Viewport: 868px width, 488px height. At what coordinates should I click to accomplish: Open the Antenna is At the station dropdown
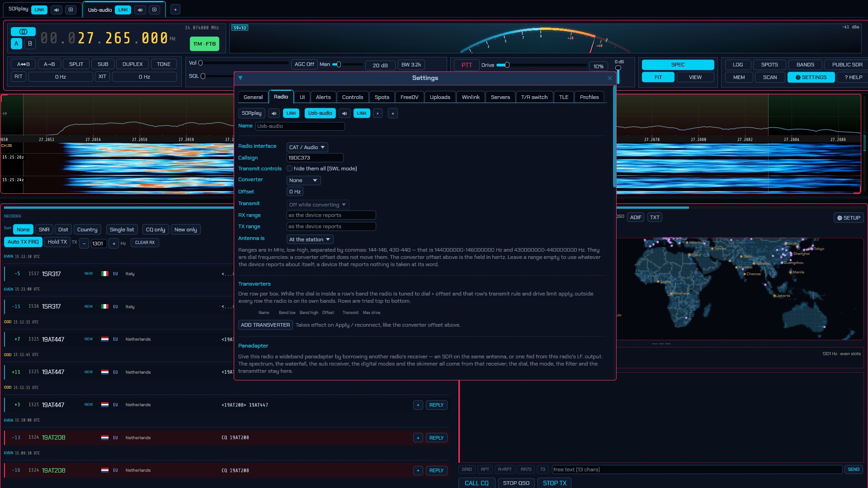310,239
